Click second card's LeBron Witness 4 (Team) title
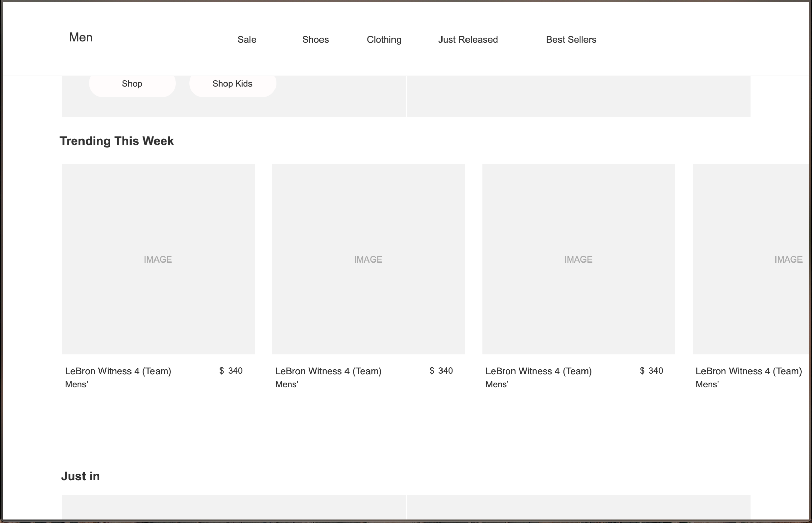The height and width of the screenshot is (523, 812). [x=328, y=371]
